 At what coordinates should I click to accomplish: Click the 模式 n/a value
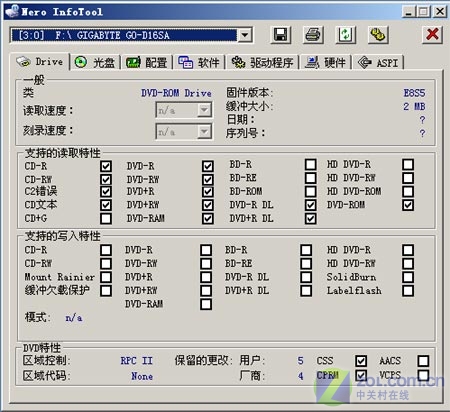[x=74, y=318]
